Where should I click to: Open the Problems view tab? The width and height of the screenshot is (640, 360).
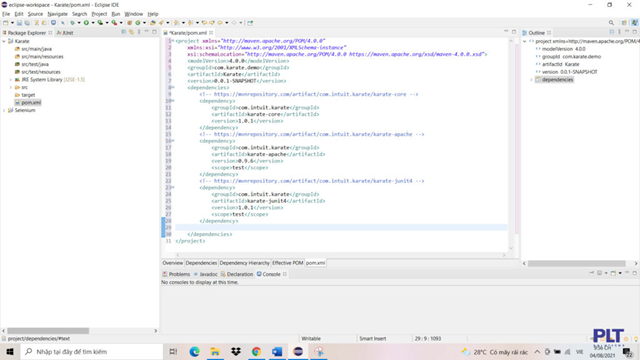point(176,274)
